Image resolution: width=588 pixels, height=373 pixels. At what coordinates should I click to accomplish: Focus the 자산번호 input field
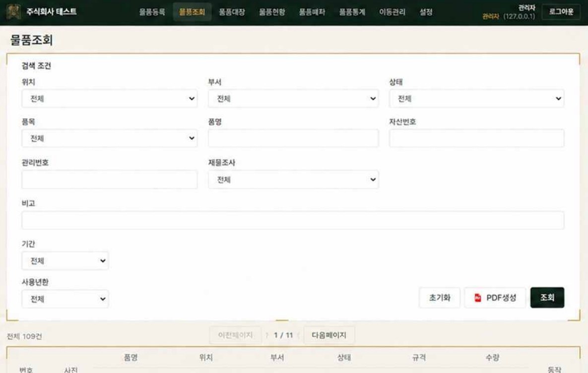tap(477, 138)
